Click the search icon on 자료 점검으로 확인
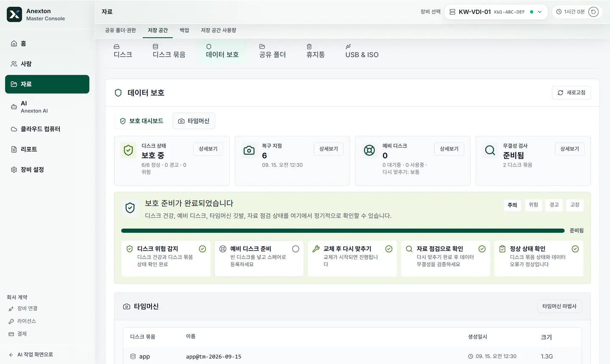610x364 pixels. [409, 249]
